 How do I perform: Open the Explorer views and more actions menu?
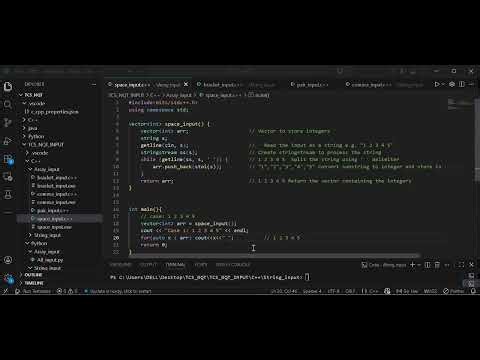pos(94,85)
